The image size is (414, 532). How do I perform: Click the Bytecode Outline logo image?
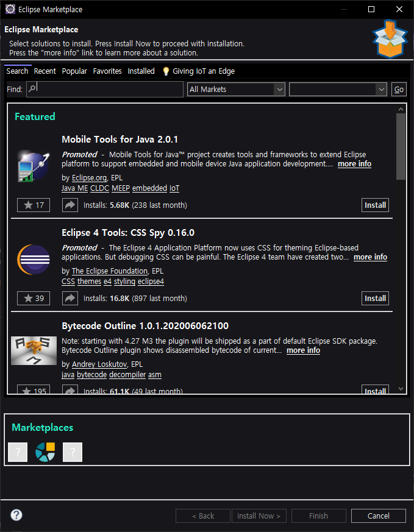tap(34, 350)
